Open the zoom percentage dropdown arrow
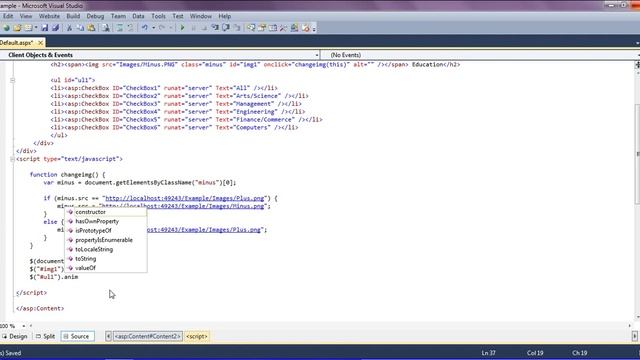The height and width of the screenshot is (360, 640). (24, 326)
